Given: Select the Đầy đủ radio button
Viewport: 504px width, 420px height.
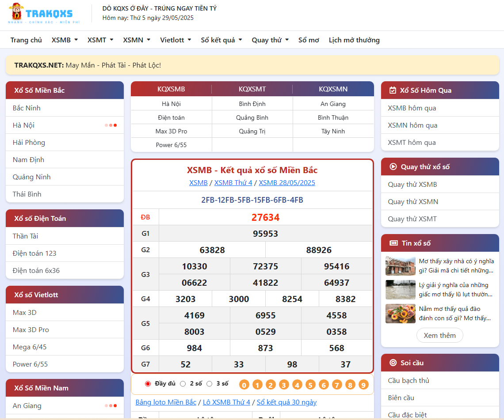Looking at the screenshot, I should [x=148, y=384].
